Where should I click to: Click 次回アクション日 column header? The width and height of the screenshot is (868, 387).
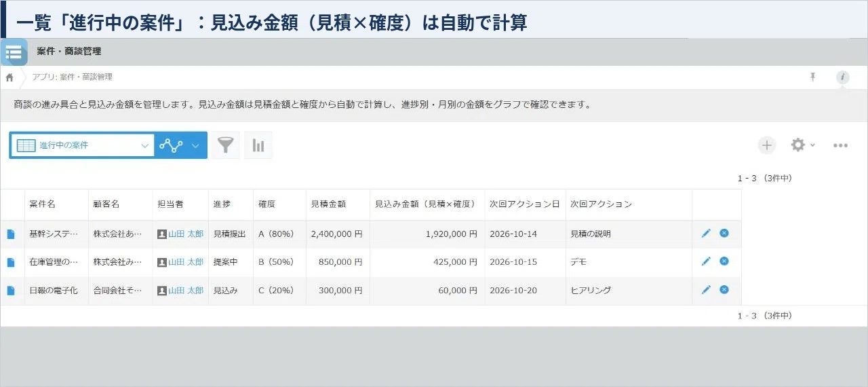(525, 204)
